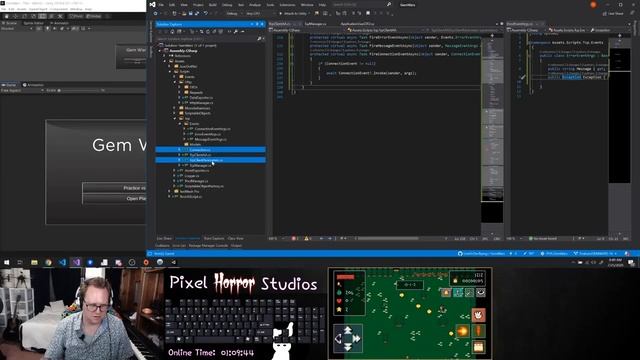Click the yellow warning count indicator under editor
The width and height of the screenshot is (640, 360).
(308, 238)
